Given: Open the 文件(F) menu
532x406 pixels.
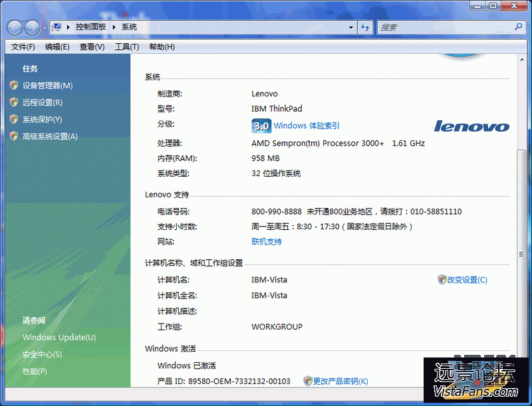Looking at the screenshot, I should point(23,47).
